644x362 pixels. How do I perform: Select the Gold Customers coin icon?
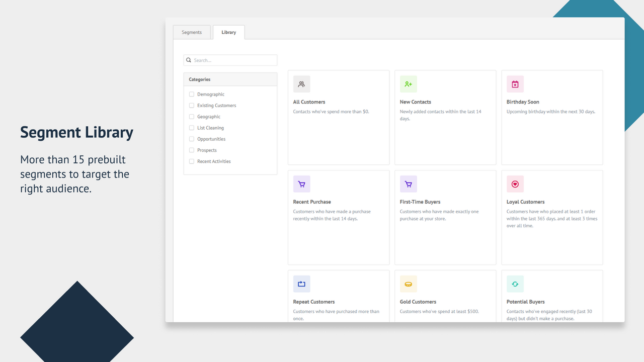pos(408,284)
